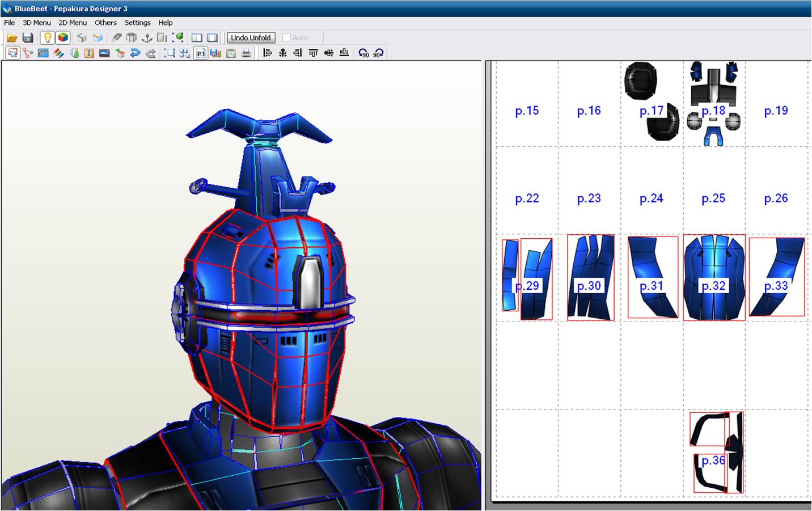This screenshot has width=812, height=511.
Task: Click the gray pencil edit icon
Action: coord(116,38)
